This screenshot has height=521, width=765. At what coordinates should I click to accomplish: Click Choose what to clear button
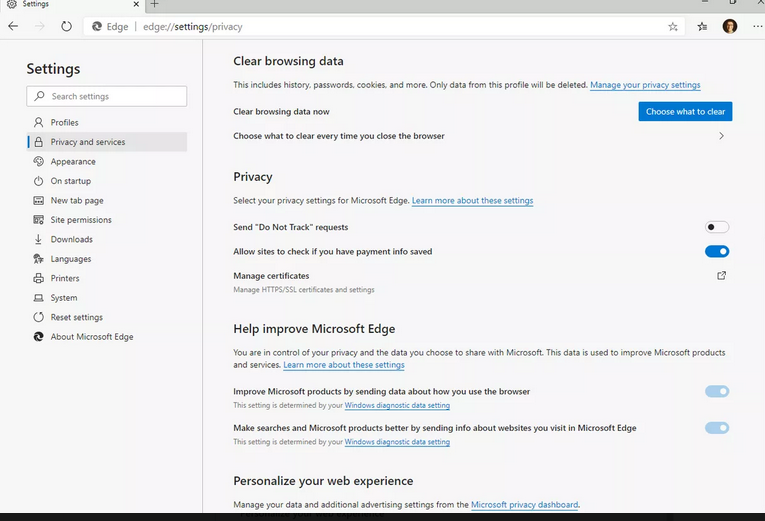685,111
